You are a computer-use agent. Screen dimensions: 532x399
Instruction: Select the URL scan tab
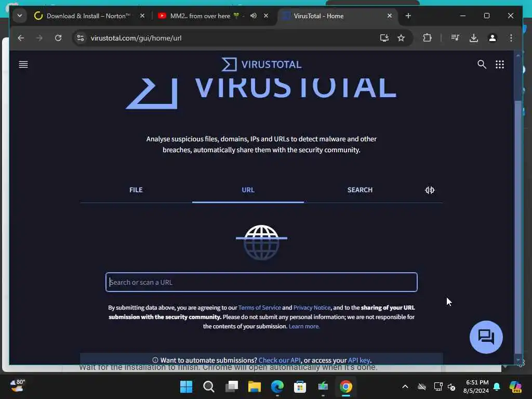248,190
